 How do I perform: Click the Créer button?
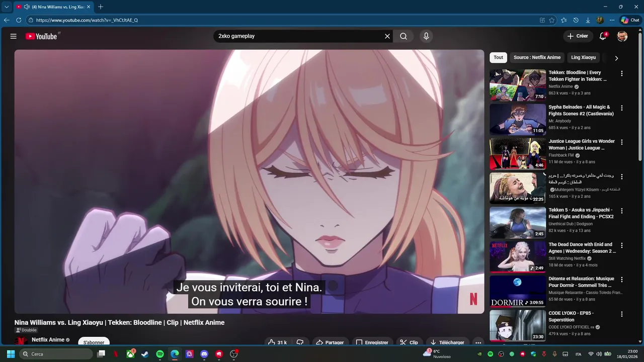click(578, 36)
